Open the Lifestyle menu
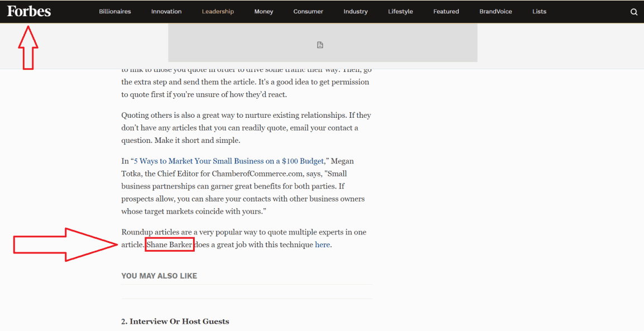This screenshot has width=644, height=331. 401,12
